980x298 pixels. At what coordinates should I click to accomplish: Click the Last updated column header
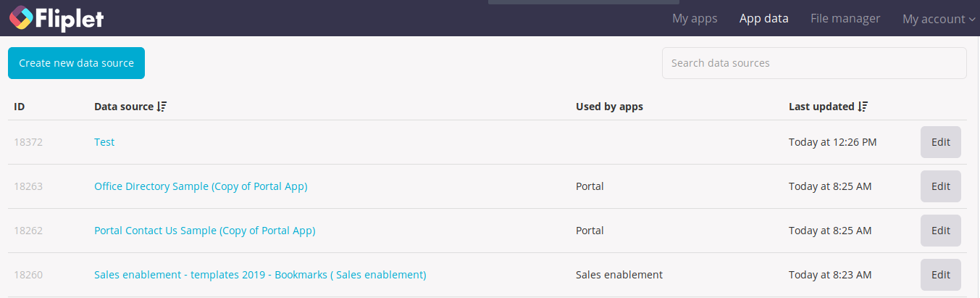tap(821, 107)
